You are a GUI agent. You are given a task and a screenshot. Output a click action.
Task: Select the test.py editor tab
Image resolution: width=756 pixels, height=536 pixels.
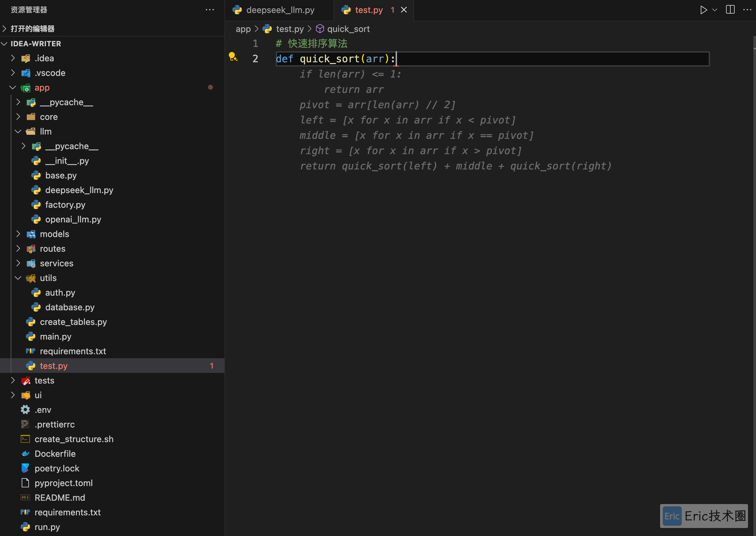369,10
